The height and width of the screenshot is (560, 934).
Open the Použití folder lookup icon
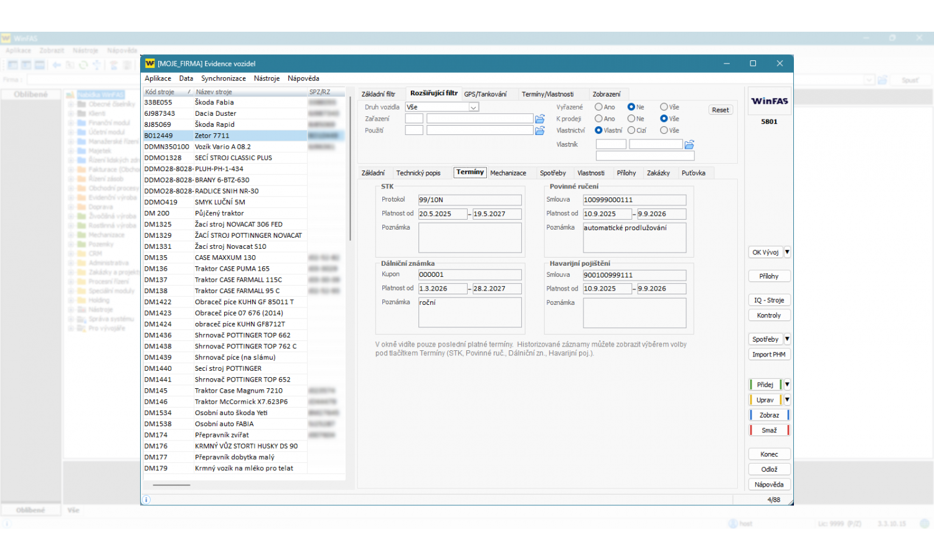pyautogui.click(x=540, y=131)
